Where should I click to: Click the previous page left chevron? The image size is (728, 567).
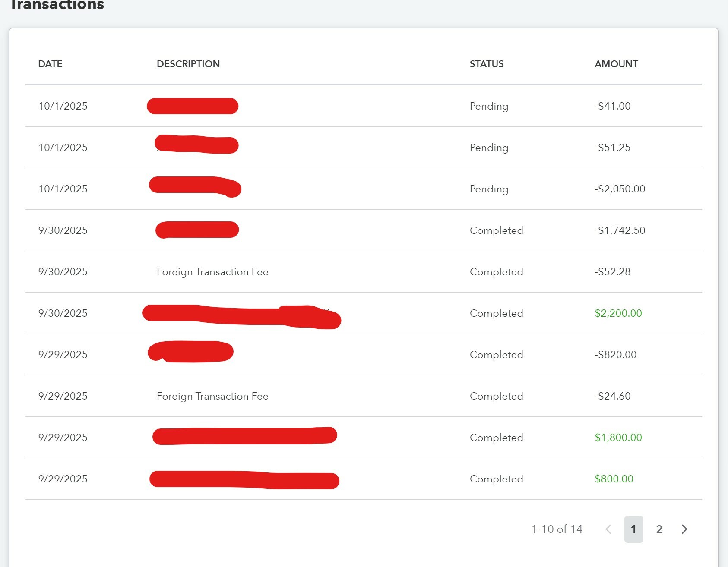(x=608, y=529)
